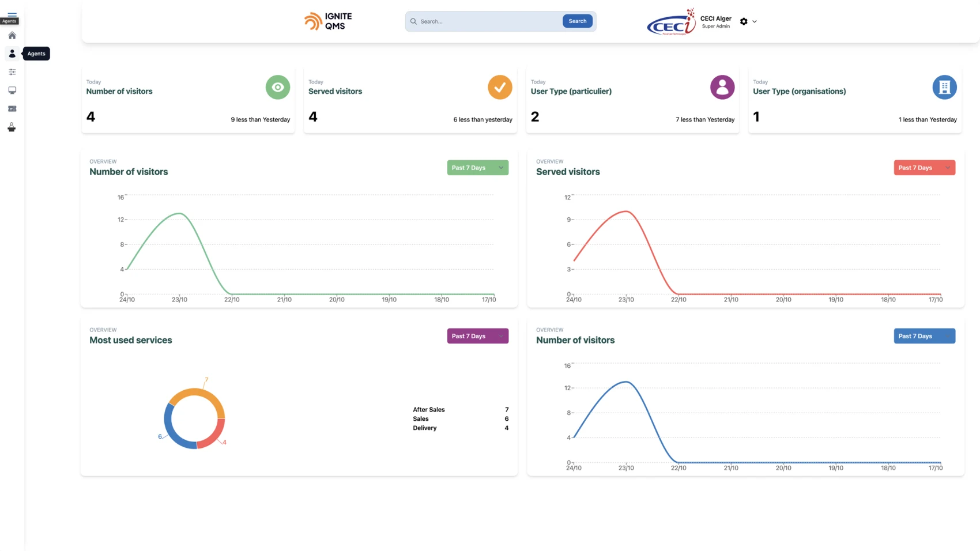980x551 pixels.
Task: Click the Most used services heading
Action: [x=131, y=340]
